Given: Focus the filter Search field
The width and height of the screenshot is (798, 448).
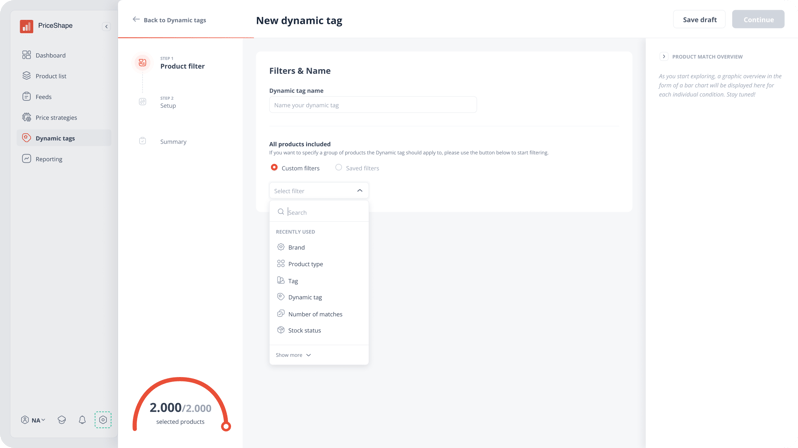Looking at the screenshot, I should [x=319, y=212].
